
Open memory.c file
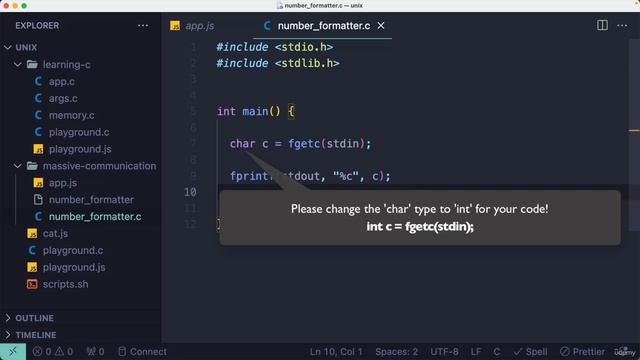(71, 116)
